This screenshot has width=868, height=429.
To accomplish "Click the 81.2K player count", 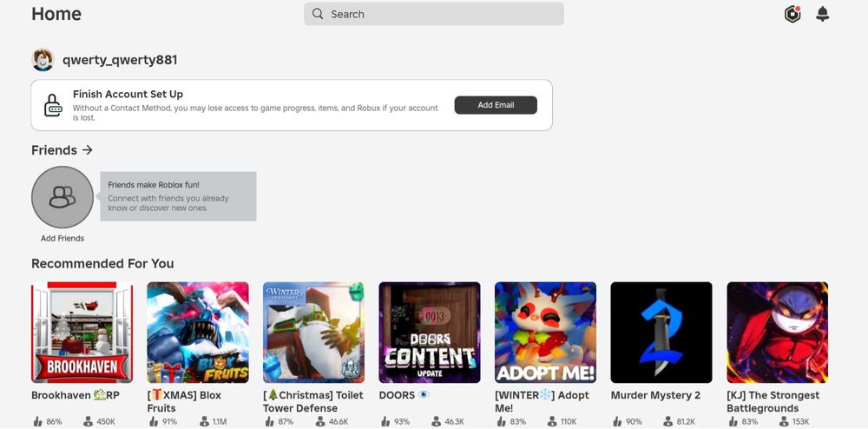I will [x=687, y=422].
